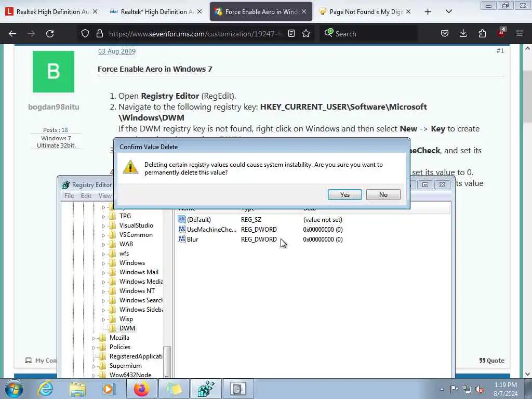This screenshot has height=399, width=532.
Task: Switch to the Page Not Found tab
Action: click(x=365, y=12)
